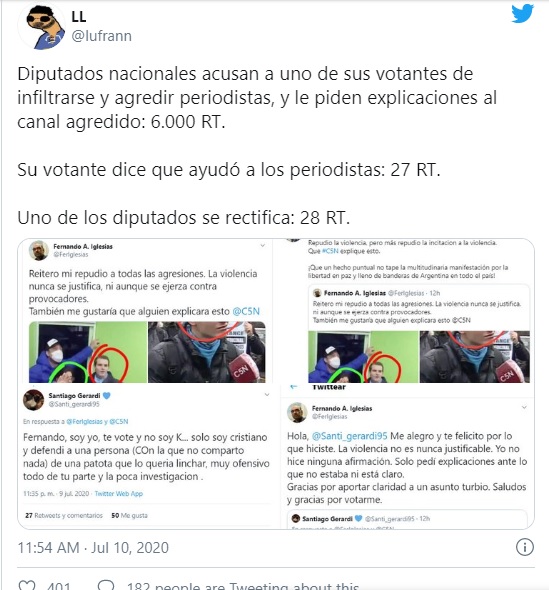Open the C5N microphone photo thumbnail
Viewport: 549px width, 590px height.
(207, 352)
